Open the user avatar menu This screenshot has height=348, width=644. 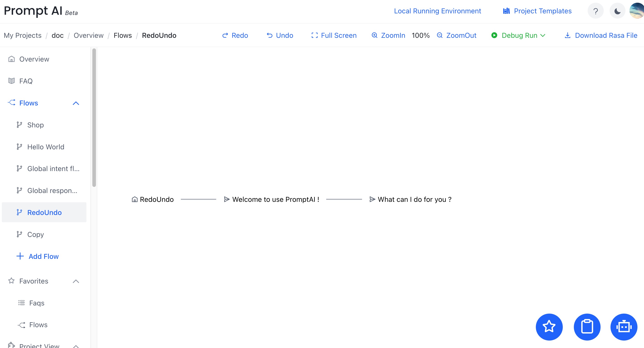click(637, 11)
